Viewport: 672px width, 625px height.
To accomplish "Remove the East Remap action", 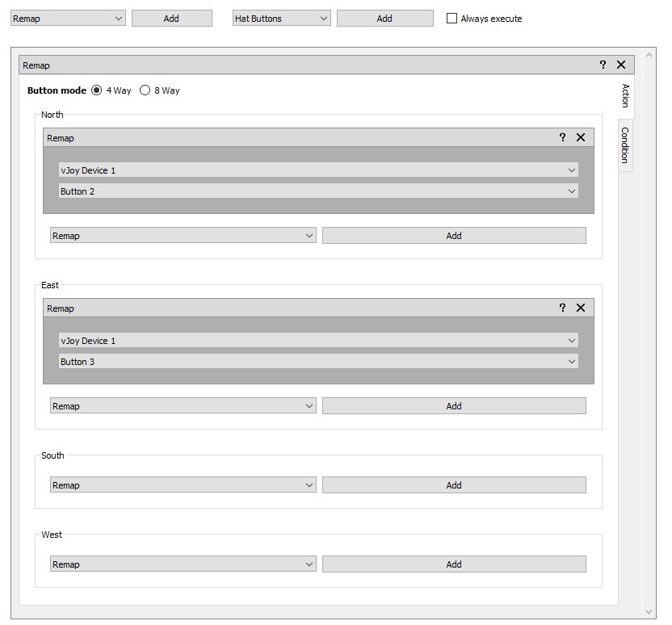I will click(581, 308).
